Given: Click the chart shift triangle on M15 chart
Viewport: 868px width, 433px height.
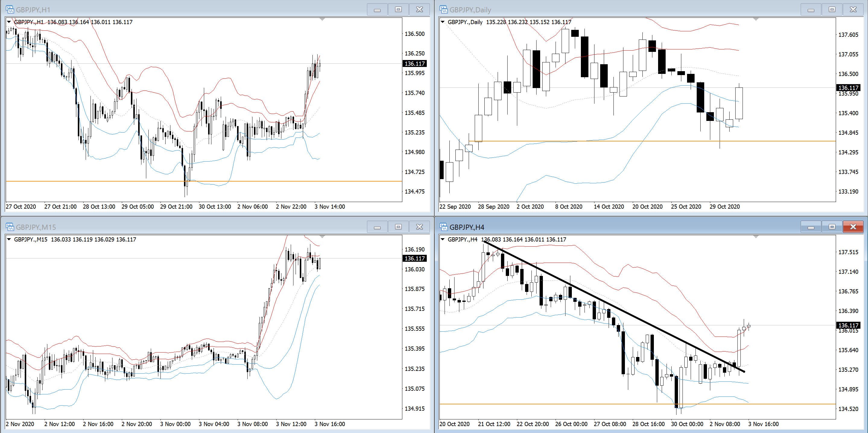Looking at the screenshot, I should click(322, 237).
